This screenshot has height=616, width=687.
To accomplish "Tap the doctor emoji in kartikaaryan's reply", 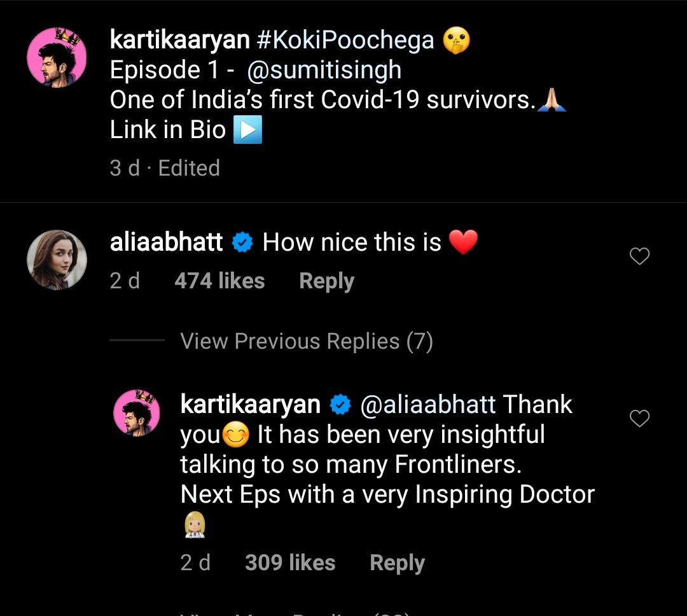I will coord(194,527).
